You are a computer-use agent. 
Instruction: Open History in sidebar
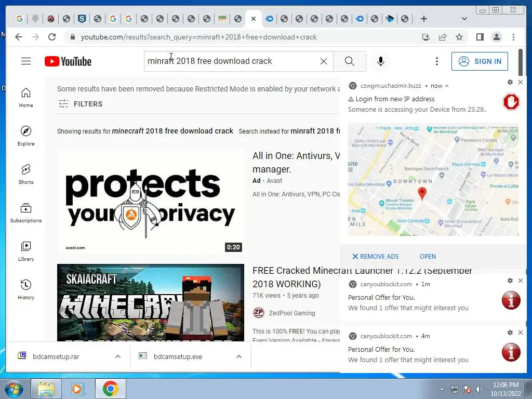[26, 289]
